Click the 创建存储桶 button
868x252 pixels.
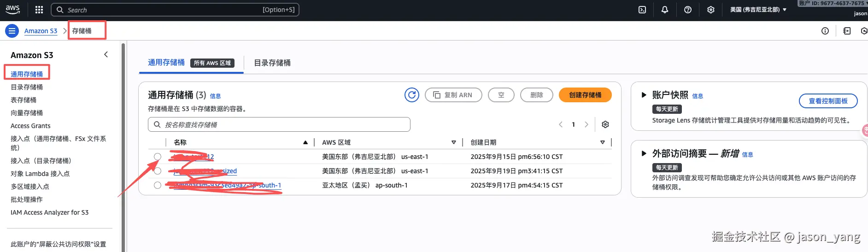pyautogui.click(x=585, y=95)
